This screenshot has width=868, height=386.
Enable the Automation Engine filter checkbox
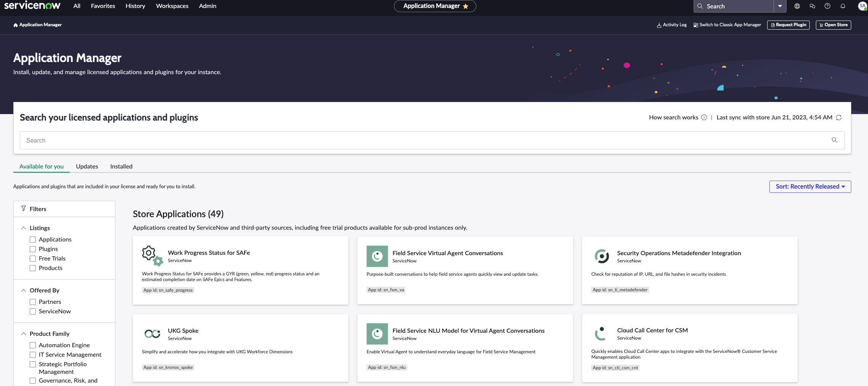tap(33, 345)
